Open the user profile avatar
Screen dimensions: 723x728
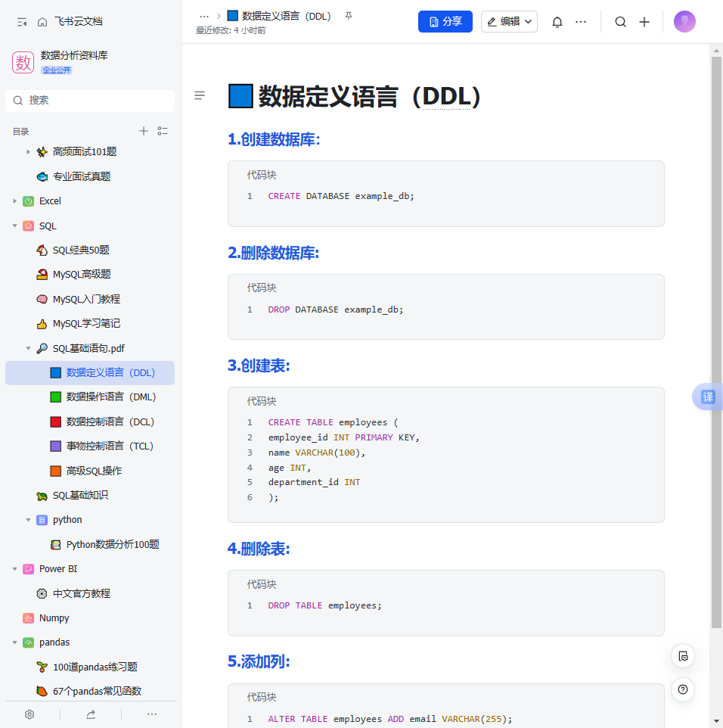684,22
